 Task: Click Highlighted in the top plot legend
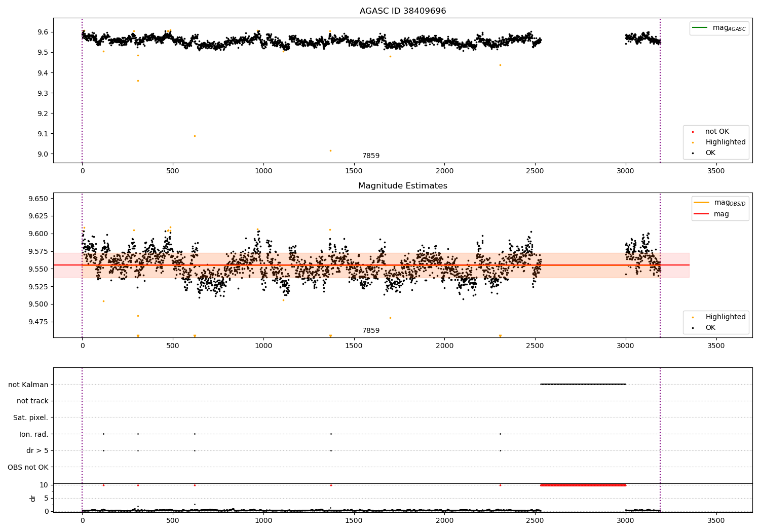coord(726,142)
